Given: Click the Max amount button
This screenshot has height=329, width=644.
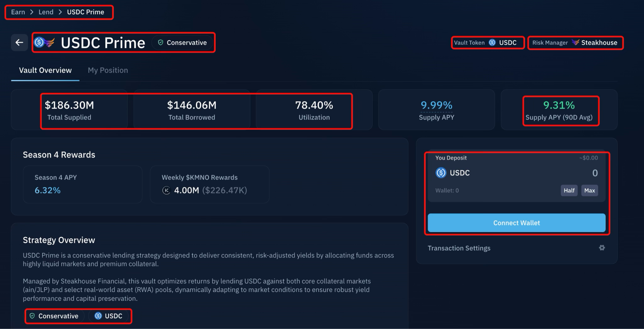Looking at the screenshot, I should 589,190.
